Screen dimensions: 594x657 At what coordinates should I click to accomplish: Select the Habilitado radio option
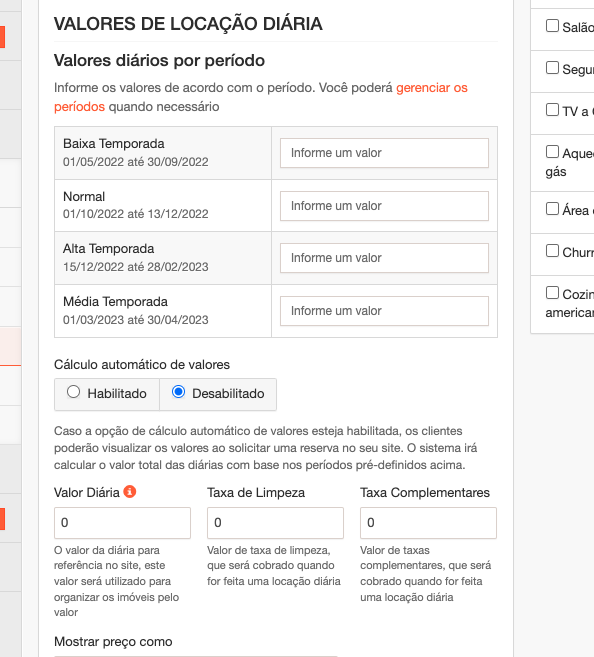tap(73, 392)
